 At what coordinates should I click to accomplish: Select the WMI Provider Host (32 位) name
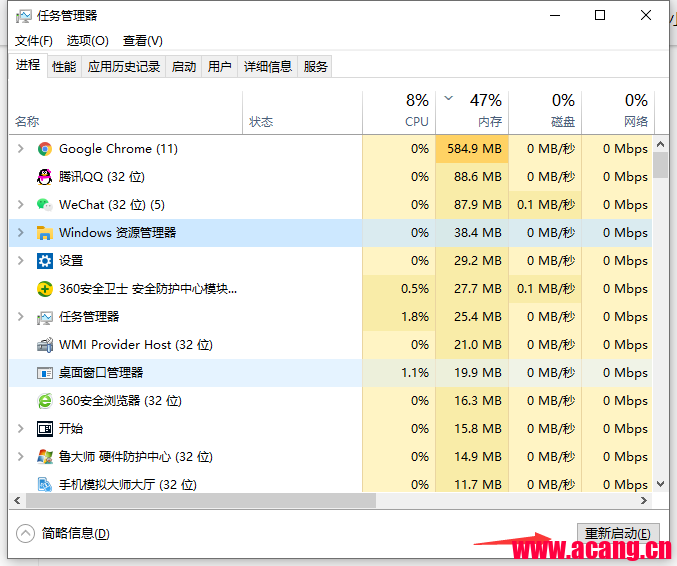click(x=136, y=345)
